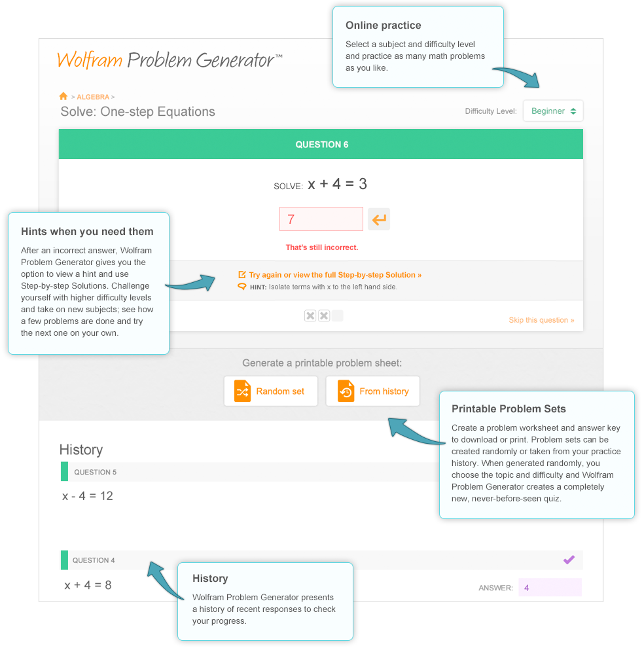Select the QUESTION 5 history header
644x648 pixels.
[249, 472]
